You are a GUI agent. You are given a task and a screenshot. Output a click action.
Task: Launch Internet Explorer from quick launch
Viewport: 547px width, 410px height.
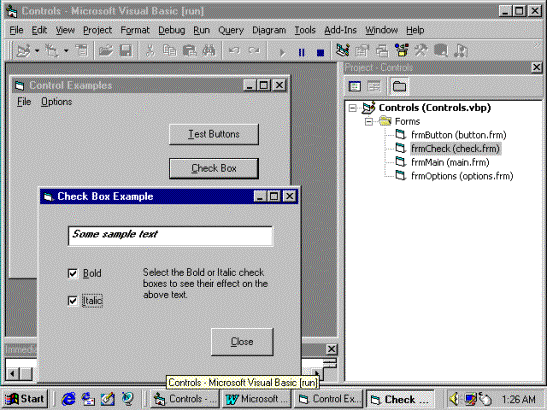pyautogui.click(x=68, y=399)
